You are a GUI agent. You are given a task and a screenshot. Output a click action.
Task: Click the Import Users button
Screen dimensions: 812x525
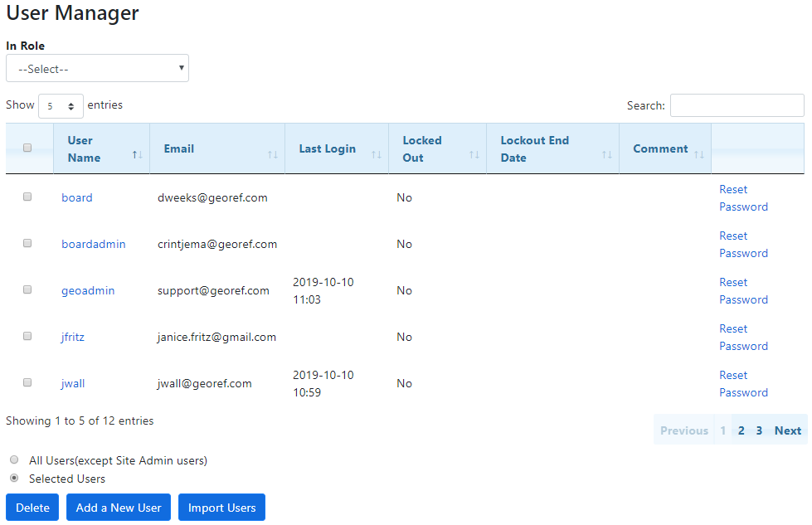221,507
